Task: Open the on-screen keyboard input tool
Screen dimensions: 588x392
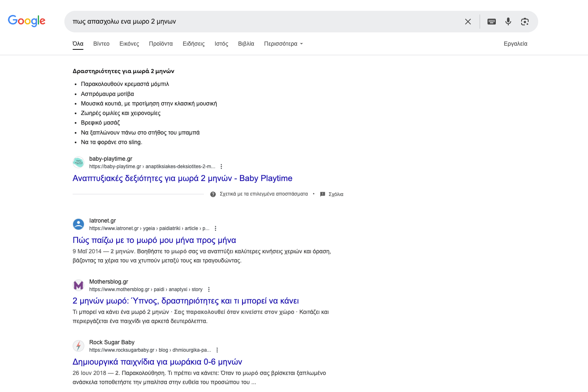Action: pos(492,22)
